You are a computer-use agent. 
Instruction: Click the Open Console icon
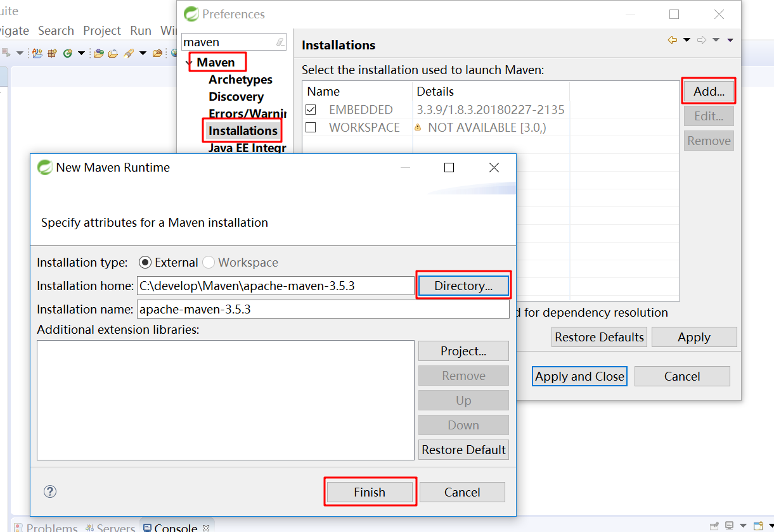point(758,526)
